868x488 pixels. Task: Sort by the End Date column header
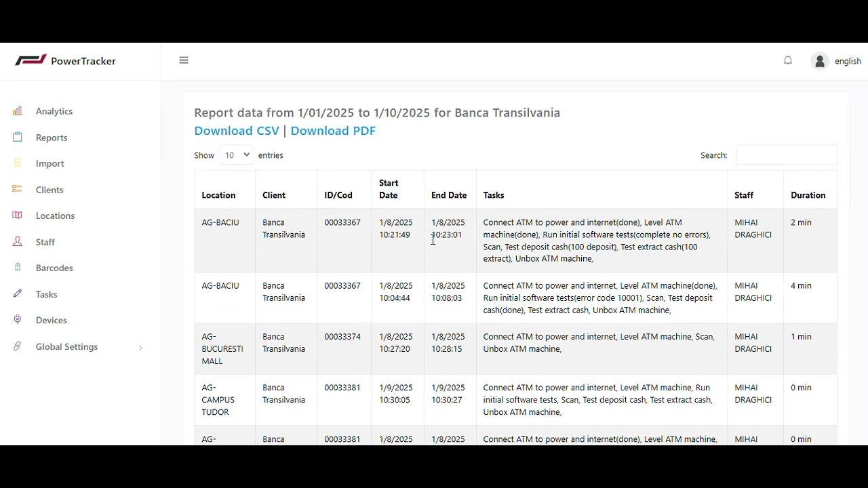coord(450,189)
